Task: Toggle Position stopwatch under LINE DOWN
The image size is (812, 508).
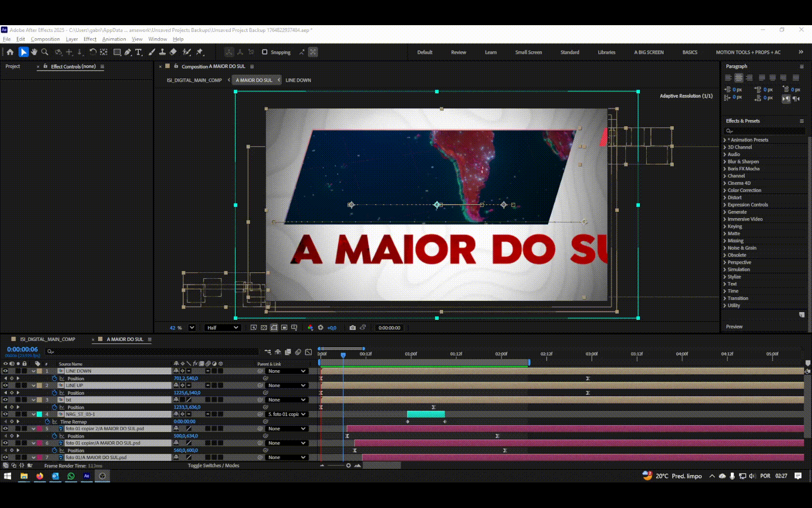Action: (x=55, y=378)
